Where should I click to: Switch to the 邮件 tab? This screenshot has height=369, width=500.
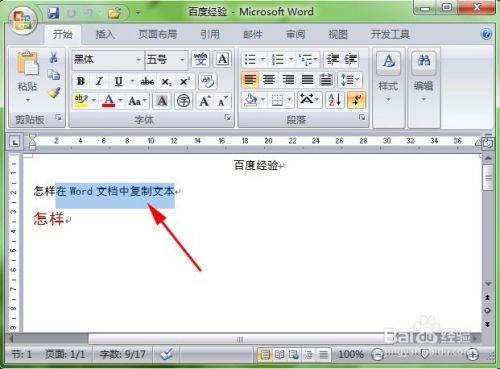tap(253, 34)
